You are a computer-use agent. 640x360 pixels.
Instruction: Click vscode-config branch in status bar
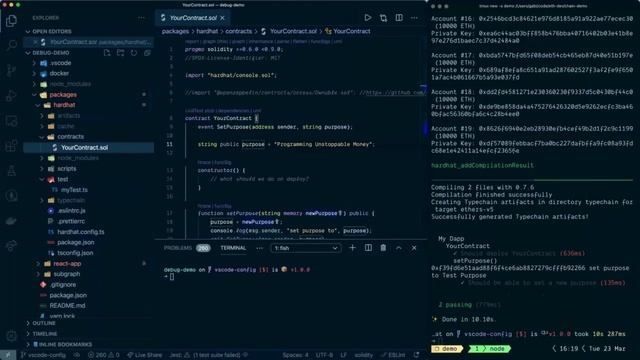pos(43,355)
